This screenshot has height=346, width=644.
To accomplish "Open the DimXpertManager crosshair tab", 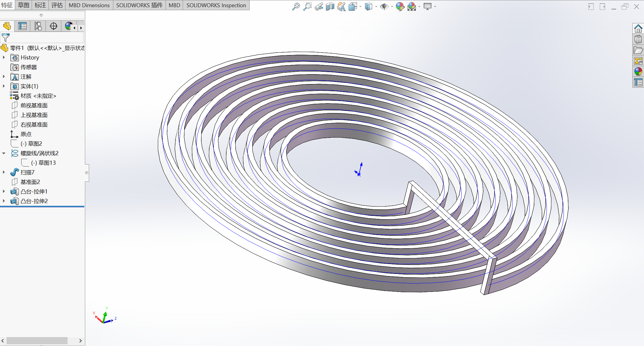I will [54, 26].
